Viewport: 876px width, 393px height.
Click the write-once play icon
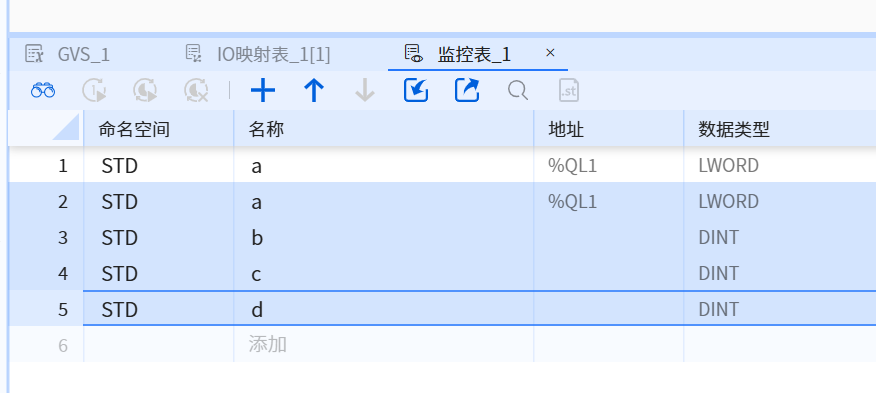click(94, 90)
